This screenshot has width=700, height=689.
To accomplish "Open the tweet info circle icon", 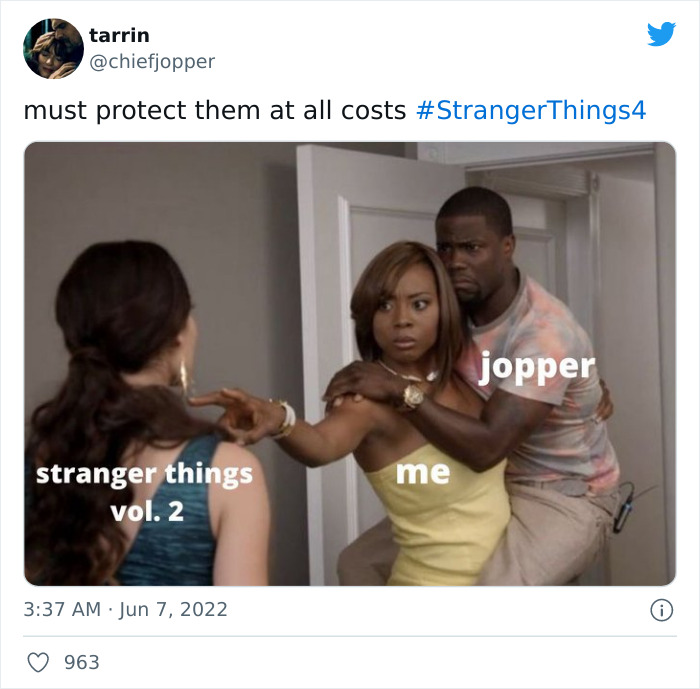I will [661, 610].
